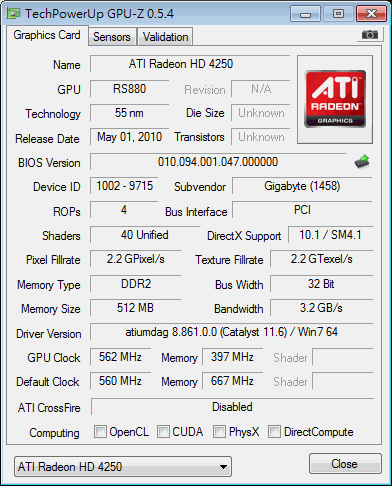
Task: Toggle the CUDA checkbox
Action: point(163,431)
